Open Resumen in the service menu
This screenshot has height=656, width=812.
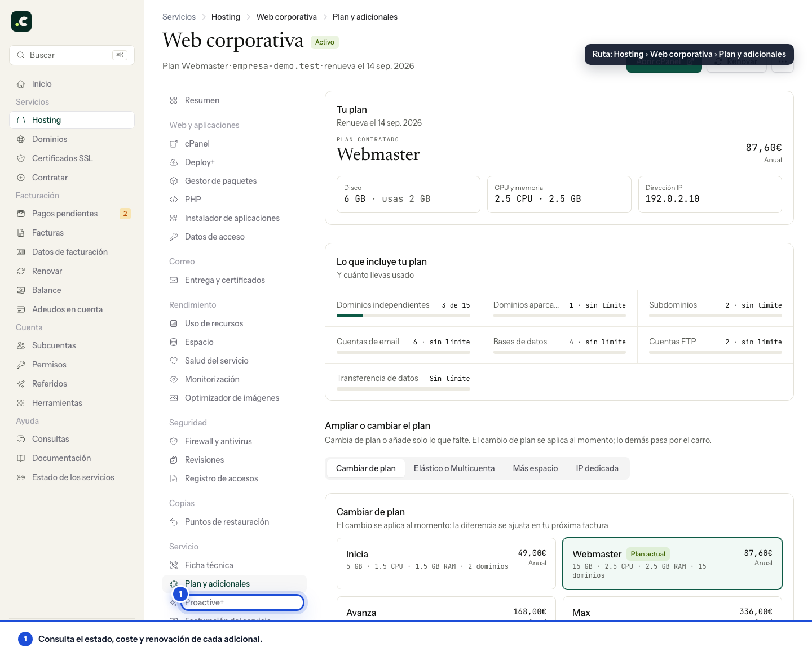(x=235, y=100)
